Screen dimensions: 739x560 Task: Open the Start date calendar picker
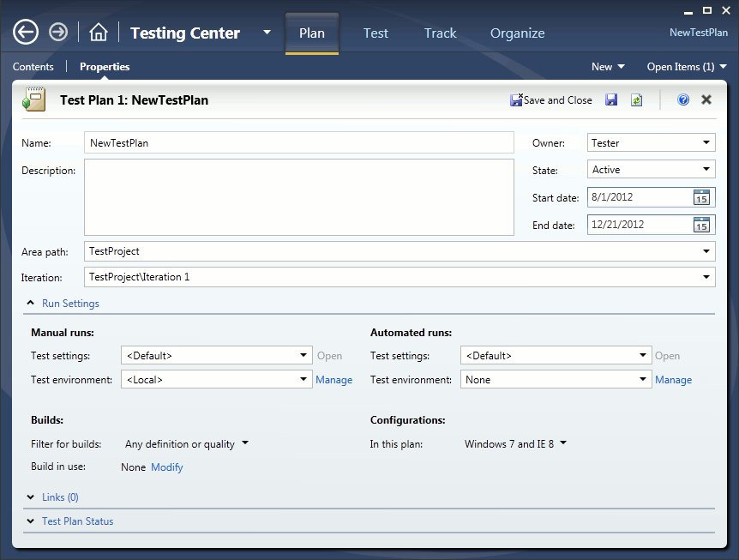pyautogui.click(x=701, y=197)
